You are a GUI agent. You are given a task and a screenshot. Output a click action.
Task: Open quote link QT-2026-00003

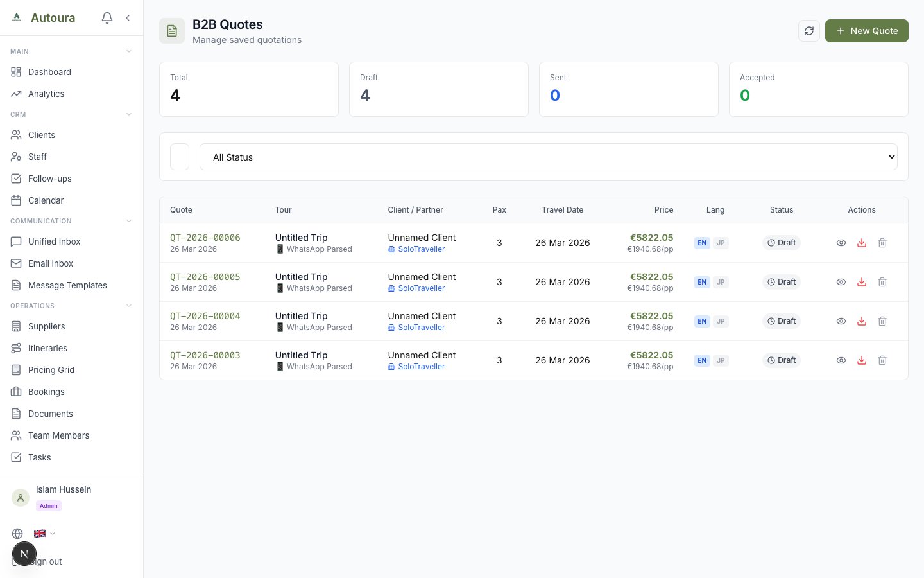(x=205, y=355)
